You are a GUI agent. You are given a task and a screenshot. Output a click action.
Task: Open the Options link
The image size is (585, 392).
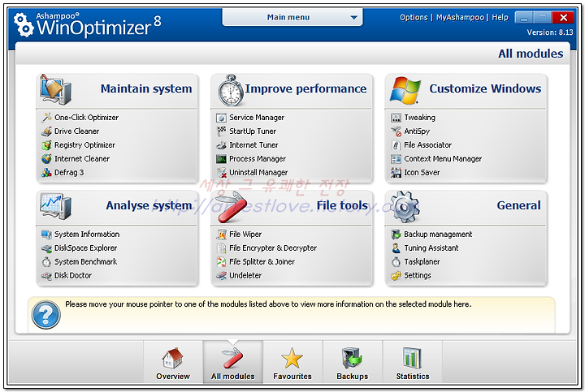[x=414, y=18]
